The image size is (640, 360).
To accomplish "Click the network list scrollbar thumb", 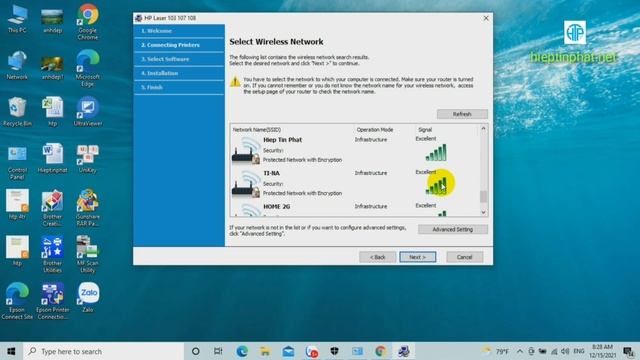I will (484, 196).
